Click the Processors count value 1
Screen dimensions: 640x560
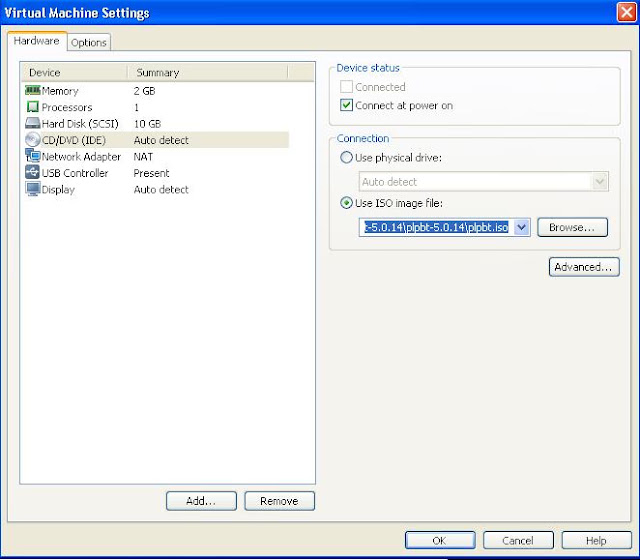point(136,107)
